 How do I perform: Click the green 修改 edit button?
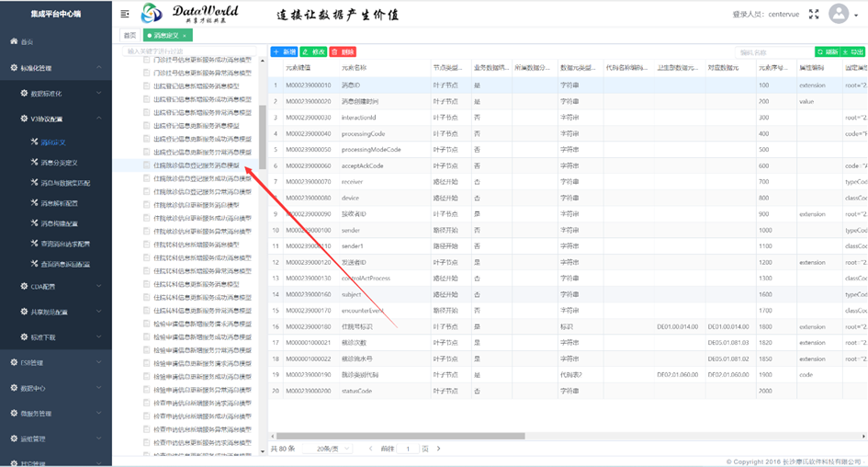click(x=313, y=52)
